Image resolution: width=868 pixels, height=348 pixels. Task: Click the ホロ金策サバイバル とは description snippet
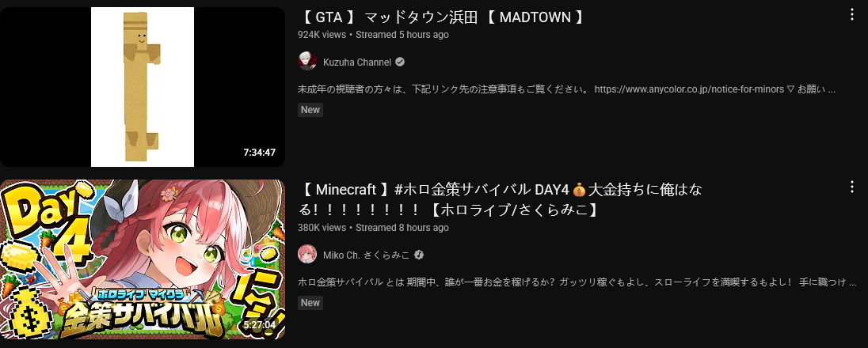(x=573, y=282)
